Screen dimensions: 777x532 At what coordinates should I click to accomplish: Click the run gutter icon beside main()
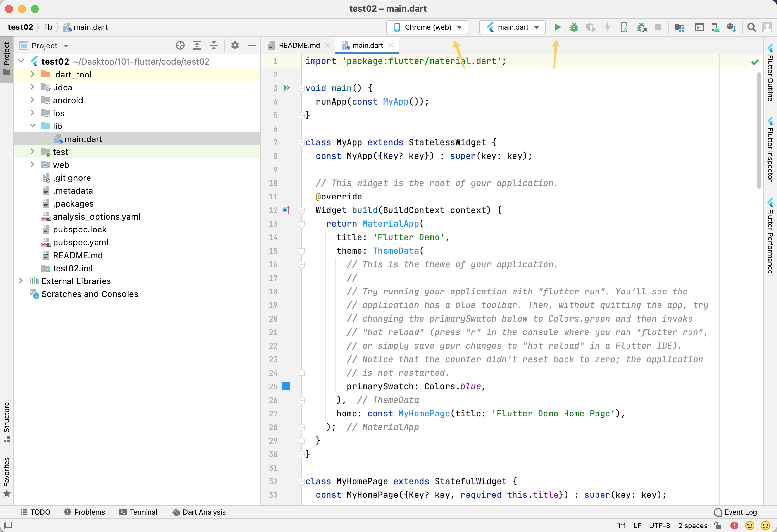click(x=287, y=88)
